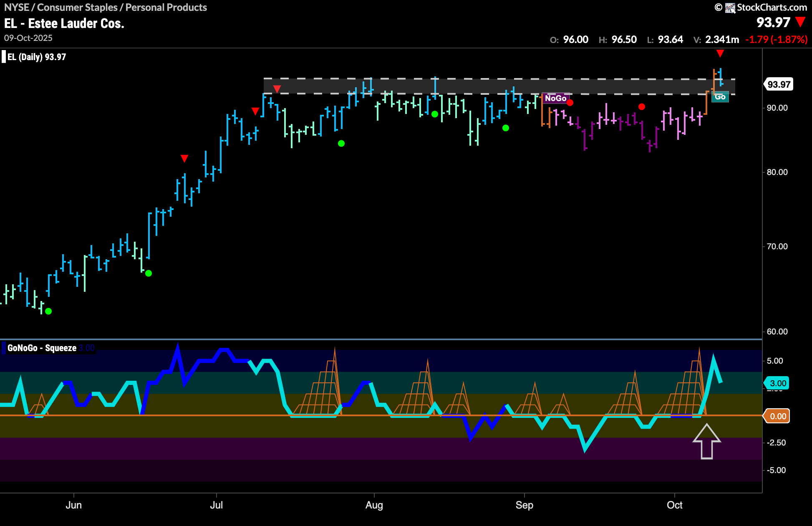This screenshot has width=812, height=526.
Task: Open the 93.97 price tag on the axis
Action: point(778,84)
